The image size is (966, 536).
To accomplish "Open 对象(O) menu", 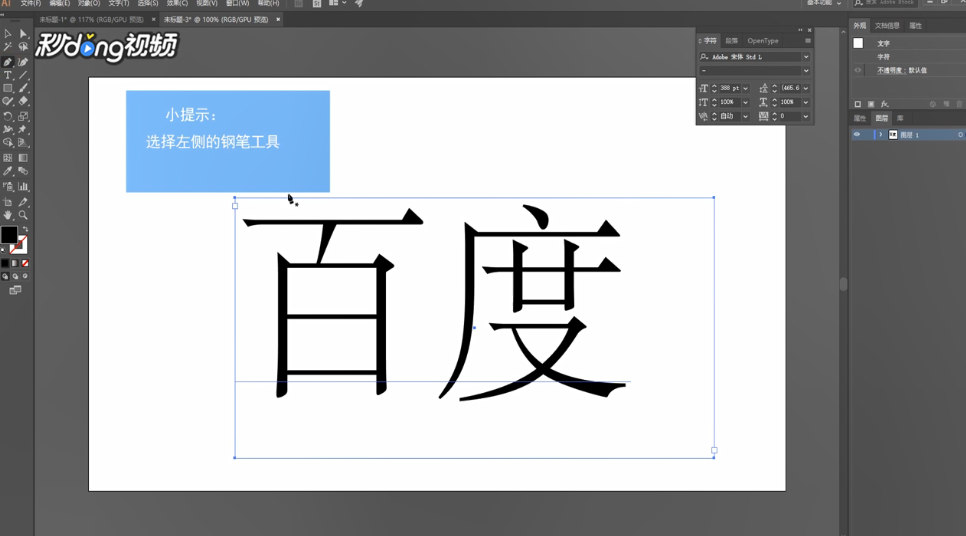I will pyautogui.click(x=89, y=3).
